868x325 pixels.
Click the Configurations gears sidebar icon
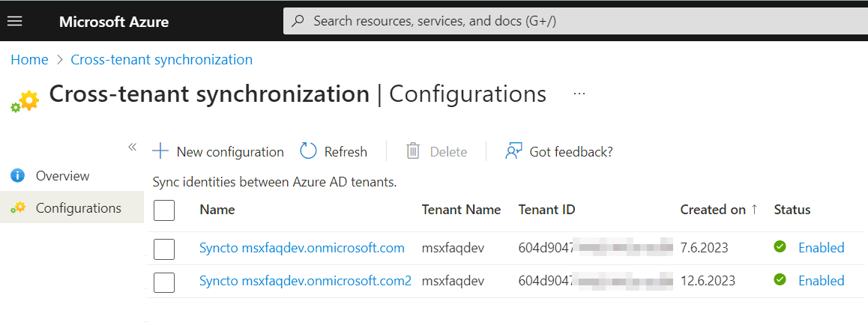coord(18,208)
